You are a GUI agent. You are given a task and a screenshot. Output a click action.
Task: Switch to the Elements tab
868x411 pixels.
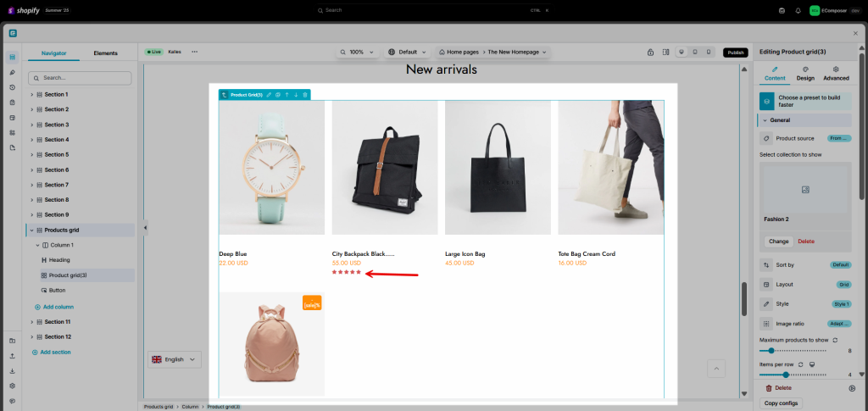coord(105,53)
